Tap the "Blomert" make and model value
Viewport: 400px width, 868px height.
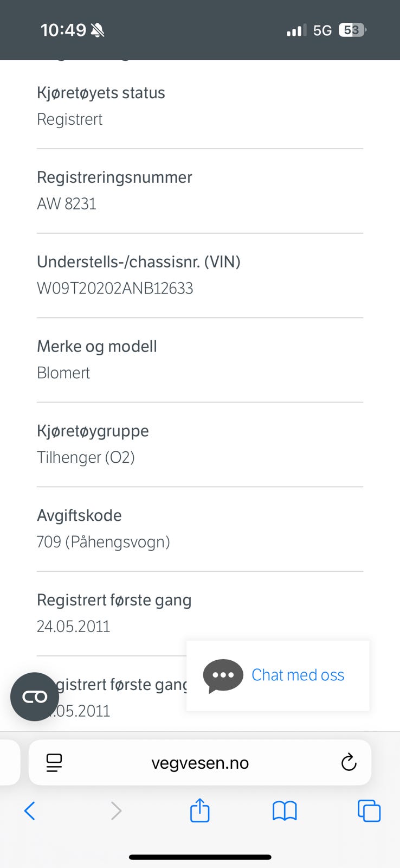coord(63,373)
